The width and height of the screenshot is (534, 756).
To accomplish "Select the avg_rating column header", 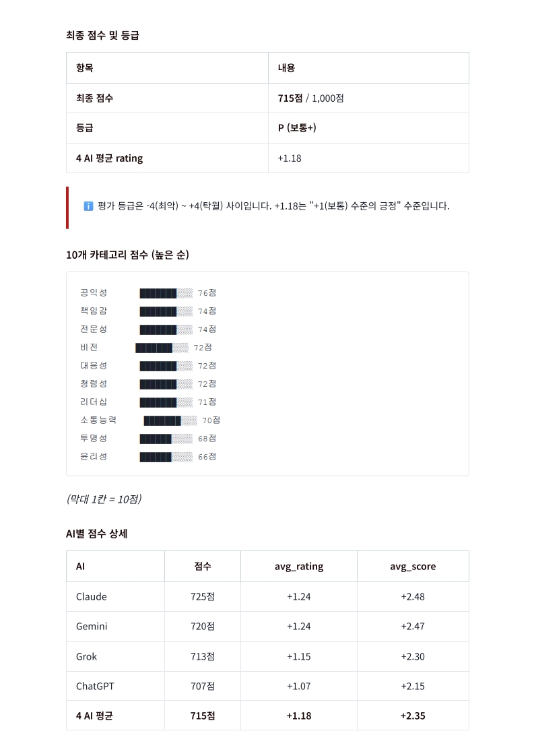I will (x=298, y=567).
